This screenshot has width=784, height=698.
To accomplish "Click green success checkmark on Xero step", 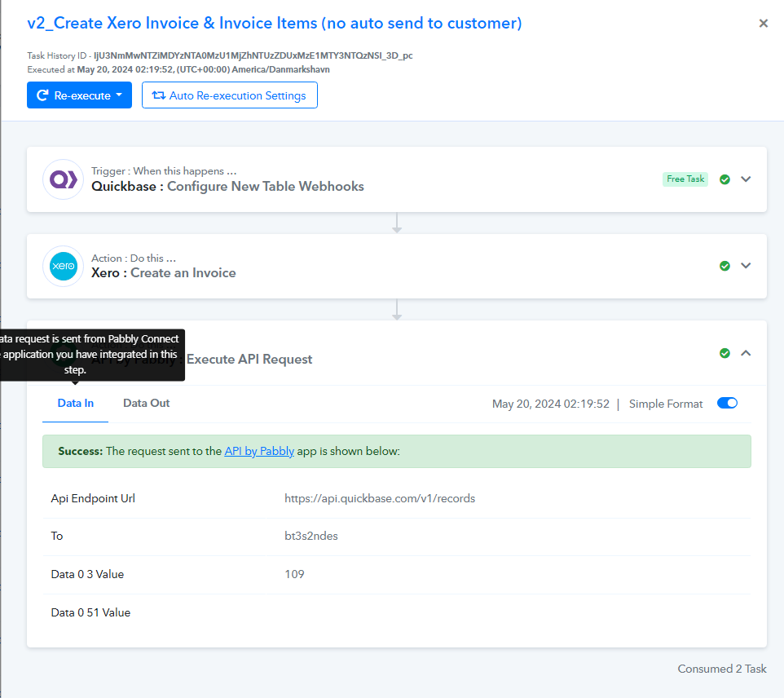I will click(725, 266).
